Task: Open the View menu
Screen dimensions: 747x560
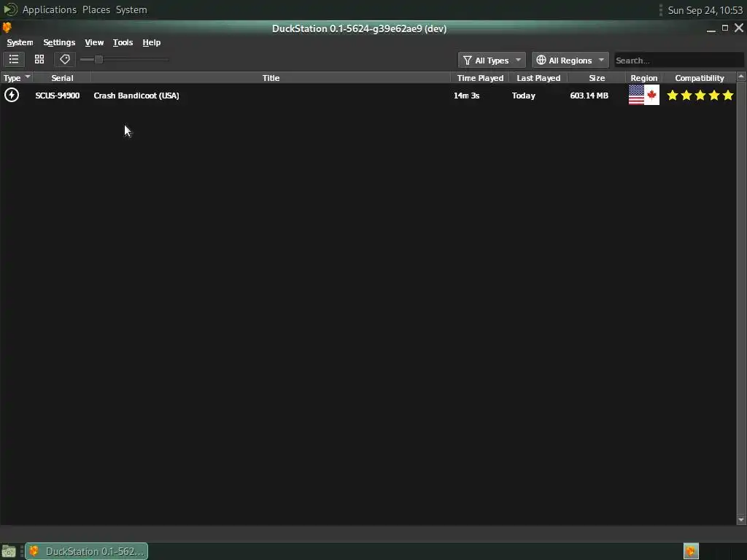Action: pos(94,42)
